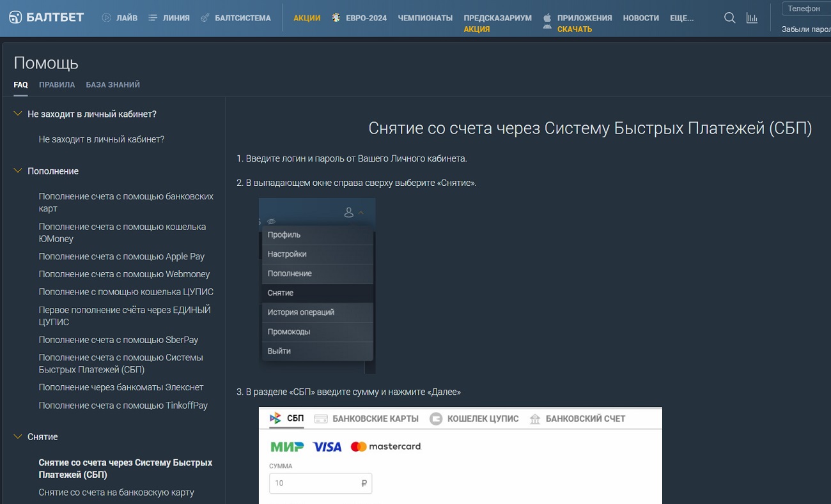The width and height of the screenshot is (831, 504).
Task: Click the bank building icon beside Банковский счет
Action: coord(534,419)
